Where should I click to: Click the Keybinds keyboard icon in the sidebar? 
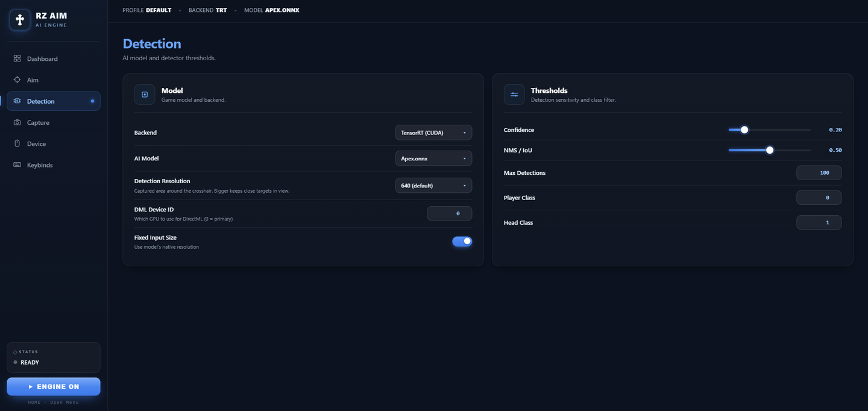(x=17, y=165)
